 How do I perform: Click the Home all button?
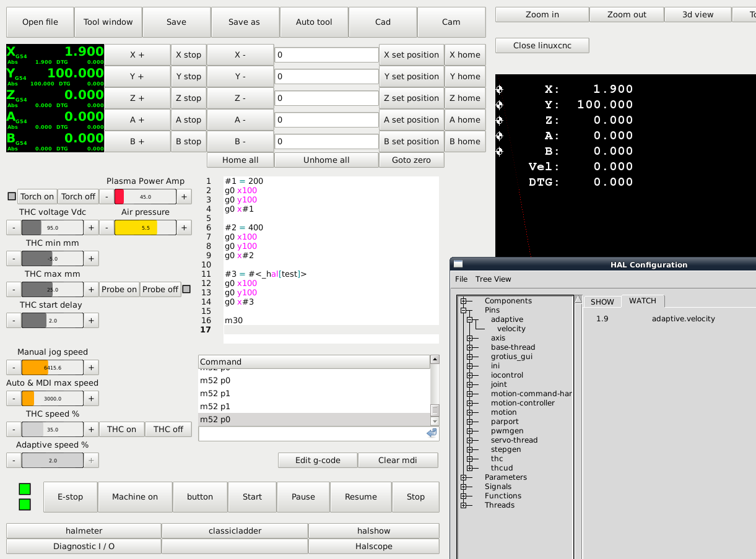[x=240, y=160]
